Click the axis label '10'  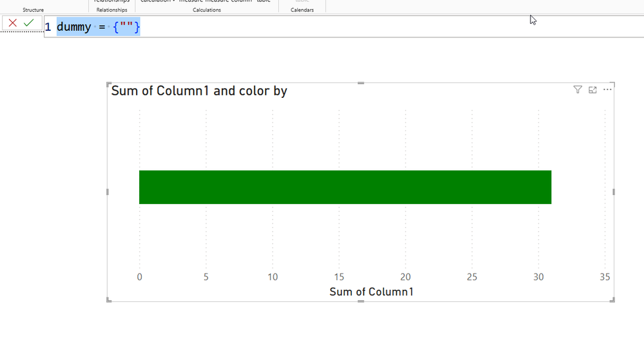[273, 277]
